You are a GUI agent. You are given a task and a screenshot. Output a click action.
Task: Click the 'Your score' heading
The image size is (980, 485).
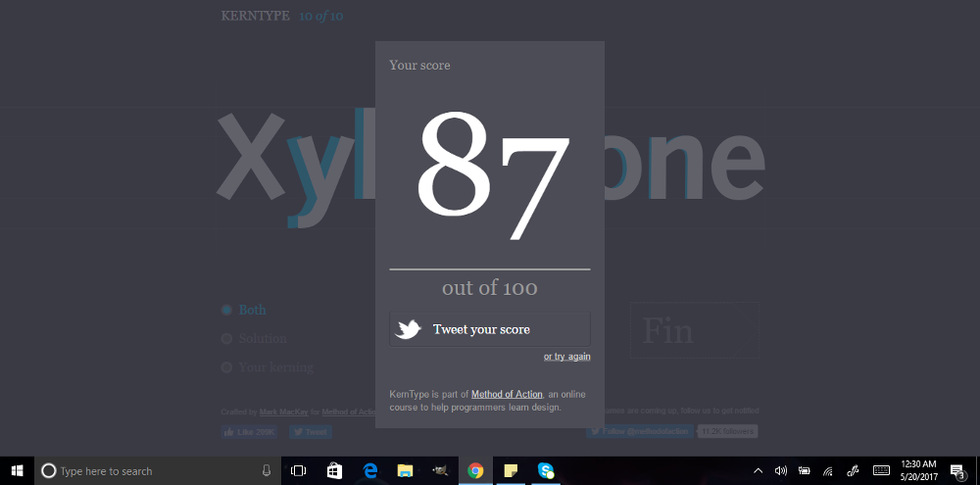click(x=419, y=65)
